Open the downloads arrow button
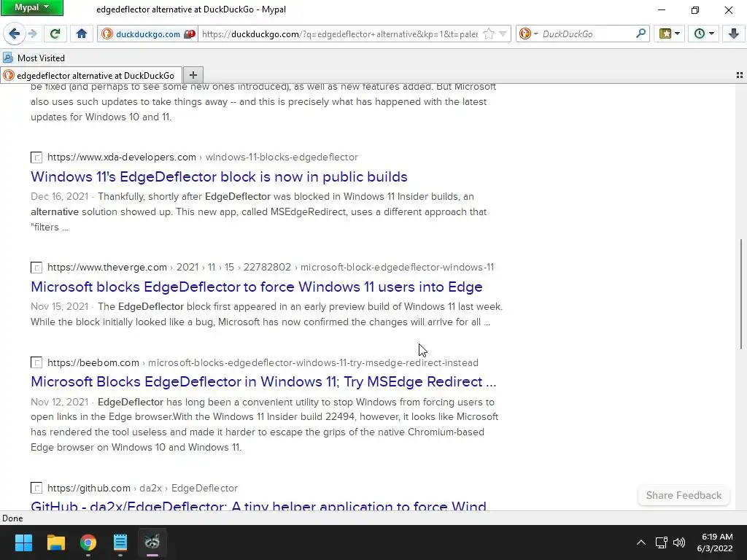Screen dimensions: 747x560 734,34
